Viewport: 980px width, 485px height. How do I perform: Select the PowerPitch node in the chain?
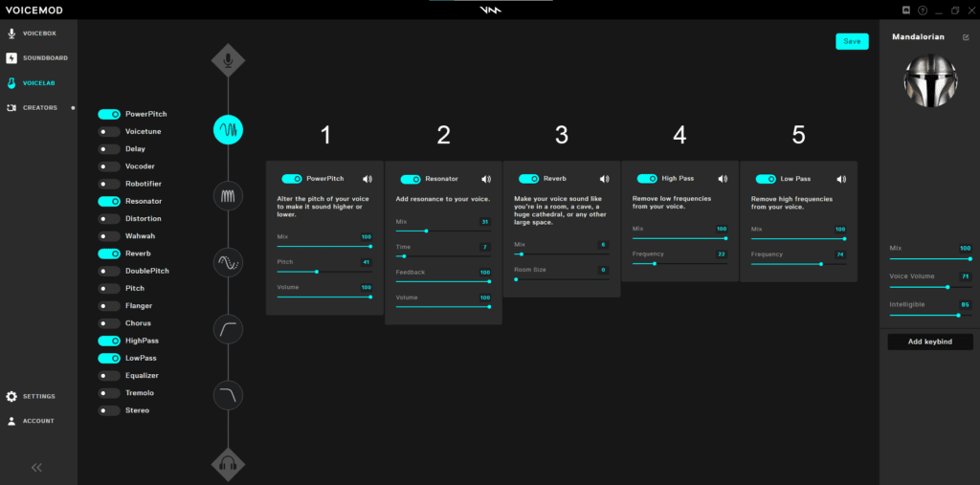coord(228,130)
